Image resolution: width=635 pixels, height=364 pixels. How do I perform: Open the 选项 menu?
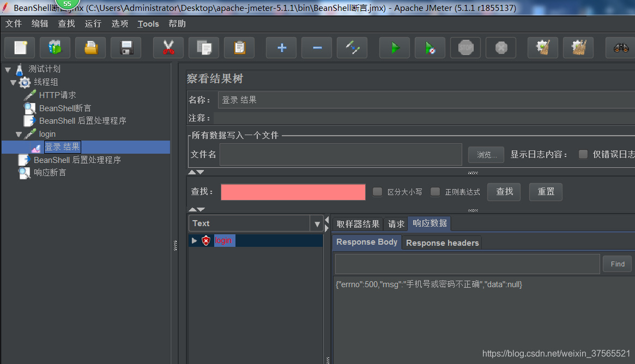pyautogui.click(x=119, y=24)
